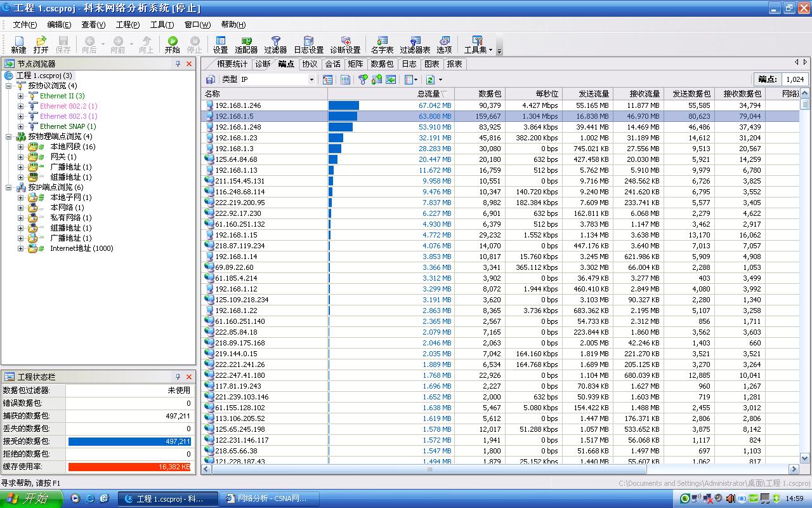Open the 适配器 (Adapter) settings icon

(246, 44)
